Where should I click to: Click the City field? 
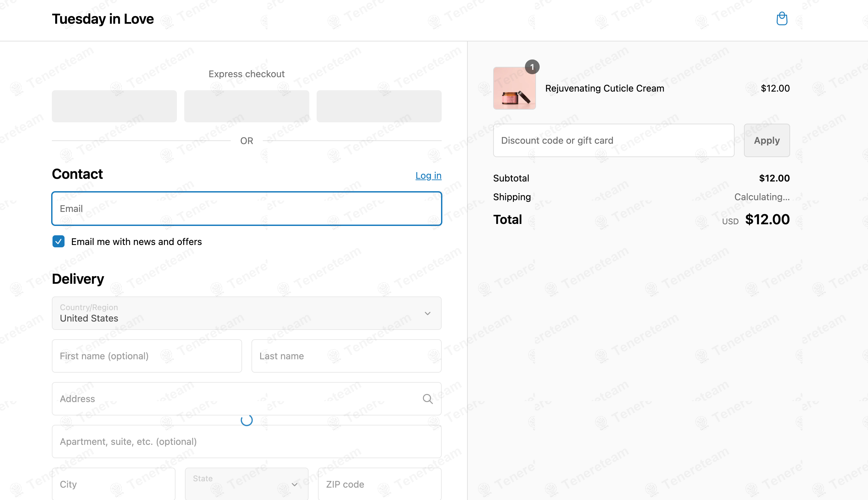coord(114,484)
